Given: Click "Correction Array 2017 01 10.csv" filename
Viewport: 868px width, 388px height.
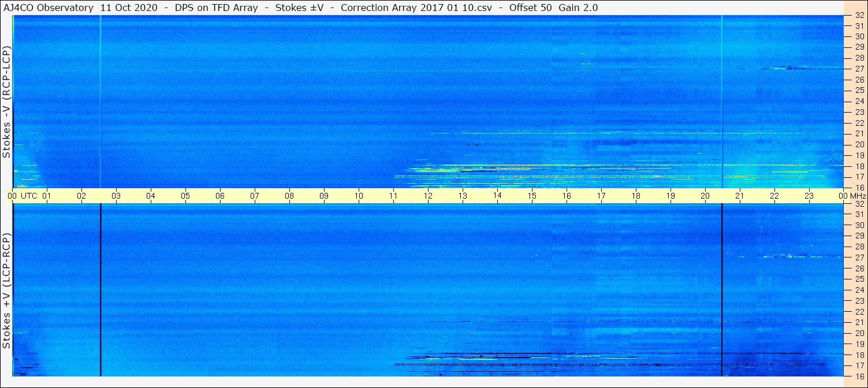Looking at the screenshot, I should pos(416,8).
